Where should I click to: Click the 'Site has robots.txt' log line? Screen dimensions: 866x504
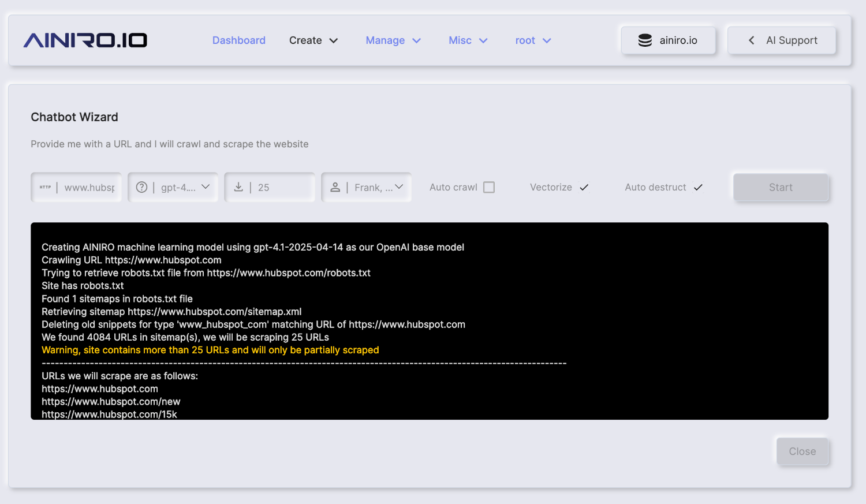(x=83, y=286)
